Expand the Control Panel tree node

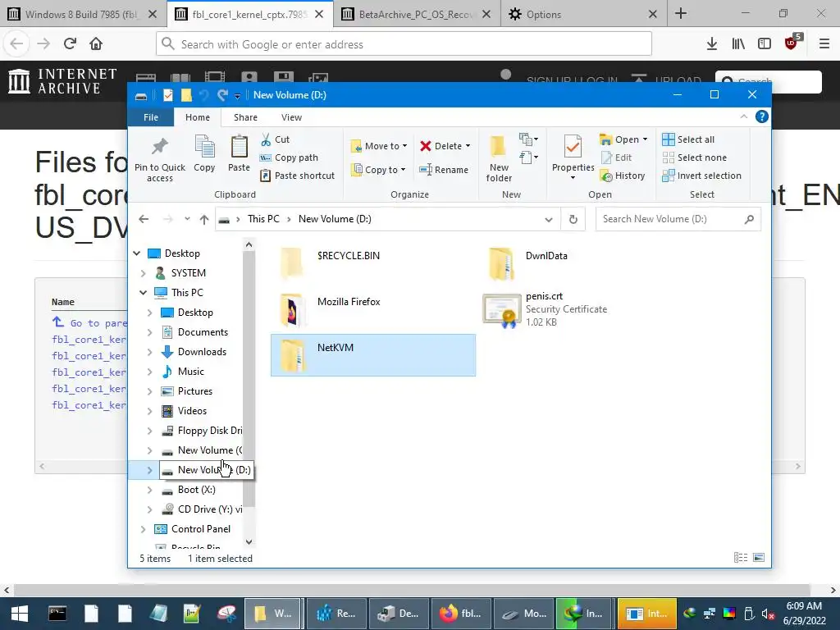pyautogui.click(x=143, y=529)
